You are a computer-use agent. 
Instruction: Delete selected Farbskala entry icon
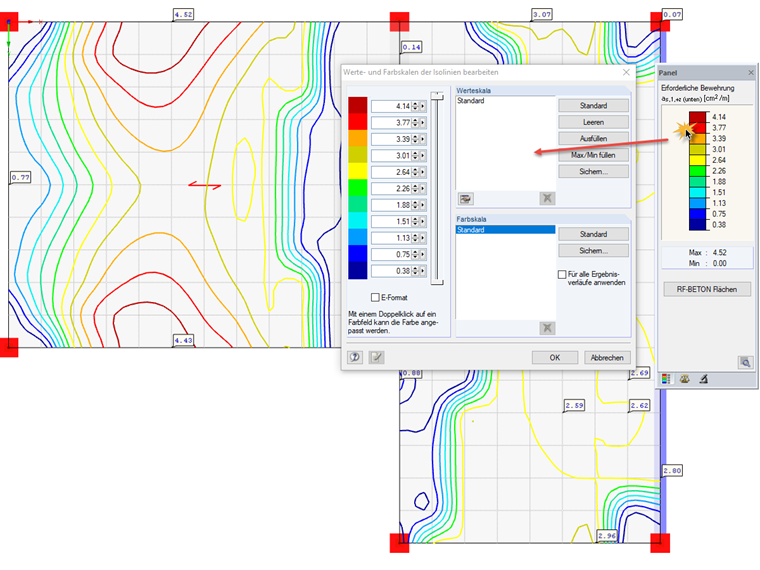[x=547, y=328]
